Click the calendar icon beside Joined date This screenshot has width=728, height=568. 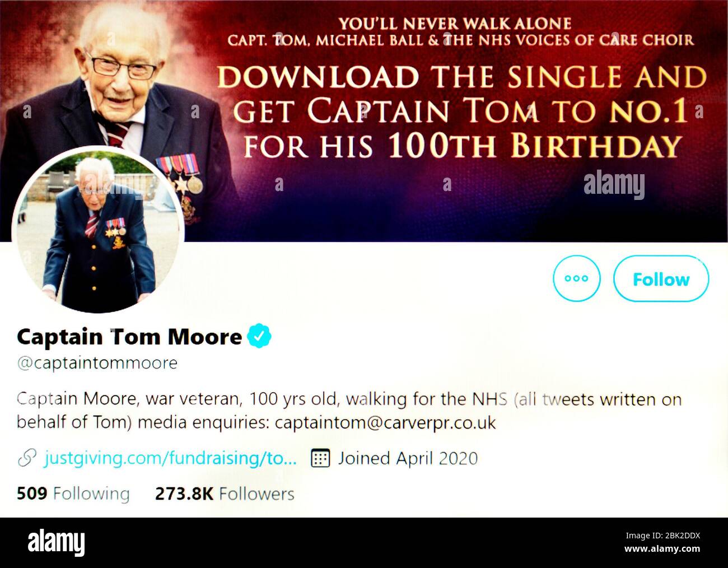320,458
